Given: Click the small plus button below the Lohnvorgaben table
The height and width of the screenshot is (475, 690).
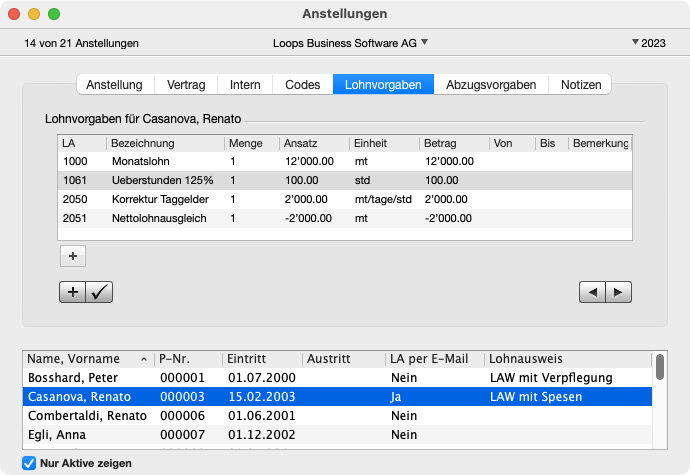Looking at the screenshot, I should pyautogui.click(x=73, y=256).
